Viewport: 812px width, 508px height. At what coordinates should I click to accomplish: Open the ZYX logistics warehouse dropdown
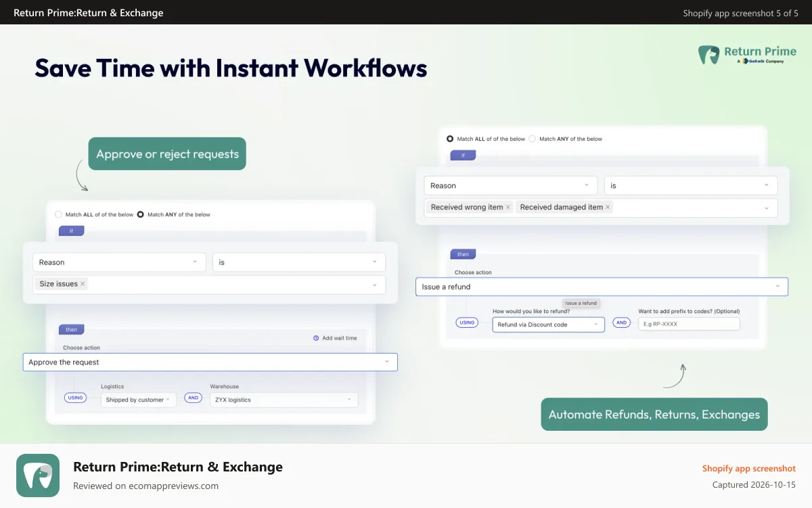[284, 400]
